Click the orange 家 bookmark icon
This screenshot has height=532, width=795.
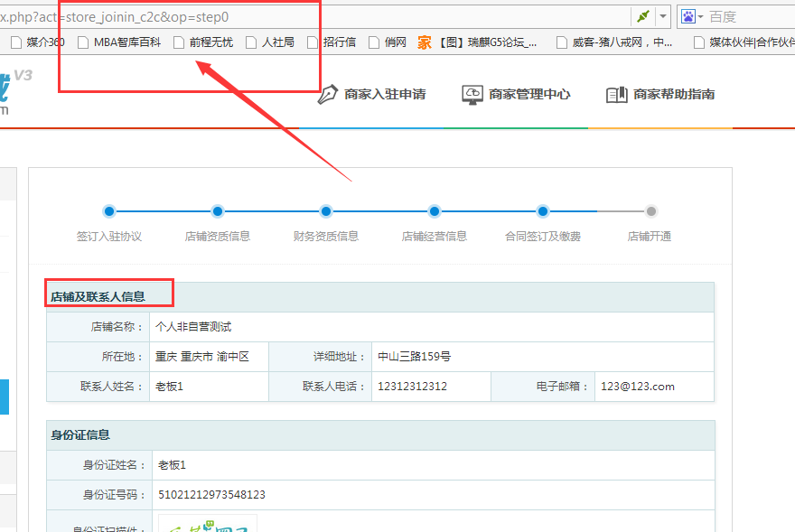425,42
